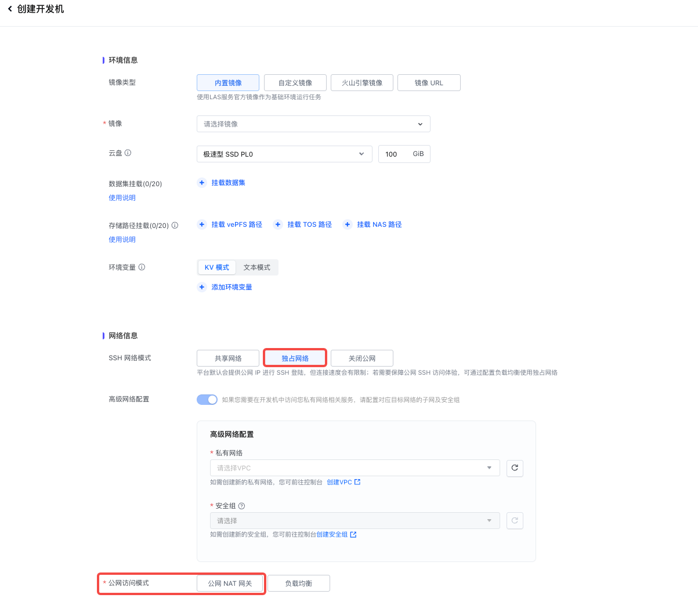The height and width of the screenshot is (616, 698).
Task: Switch to 文本模式 for environment variables
Action: coord(256,267)
